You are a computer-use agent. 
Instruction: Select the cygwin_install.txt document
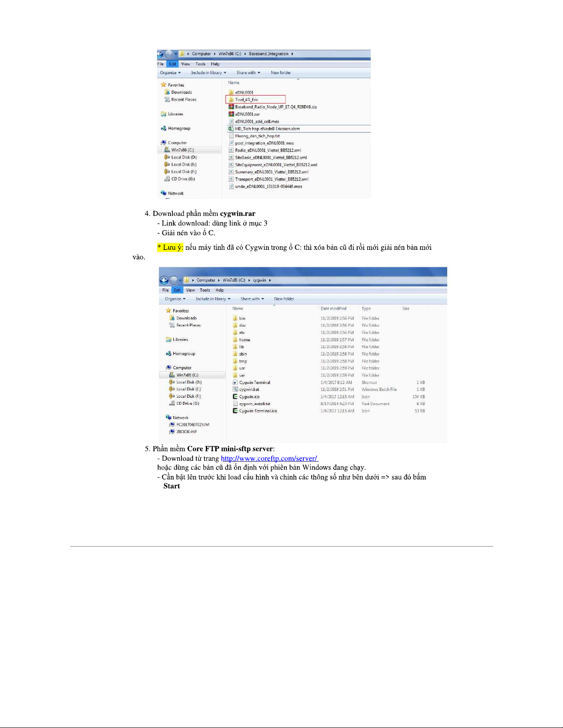pos(254,404)
